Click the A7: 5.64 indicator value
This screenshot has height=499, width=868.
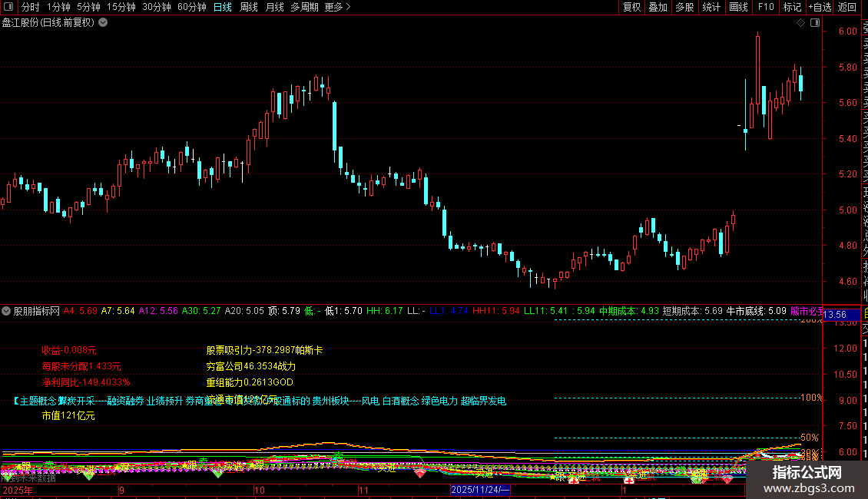(x=118, y=311)
